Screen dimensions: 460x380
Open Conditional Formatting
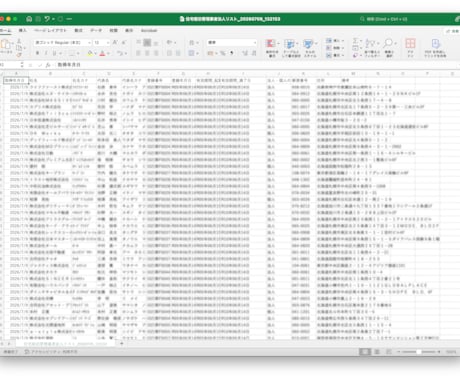272,48
